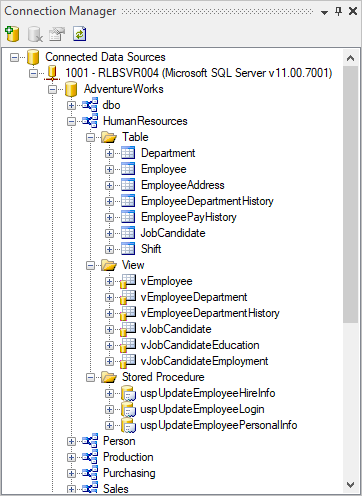The width and height of the screenshot is (362, 496).
Task: Select the EmployeePayHistory table label
Action: coord(189,217)
